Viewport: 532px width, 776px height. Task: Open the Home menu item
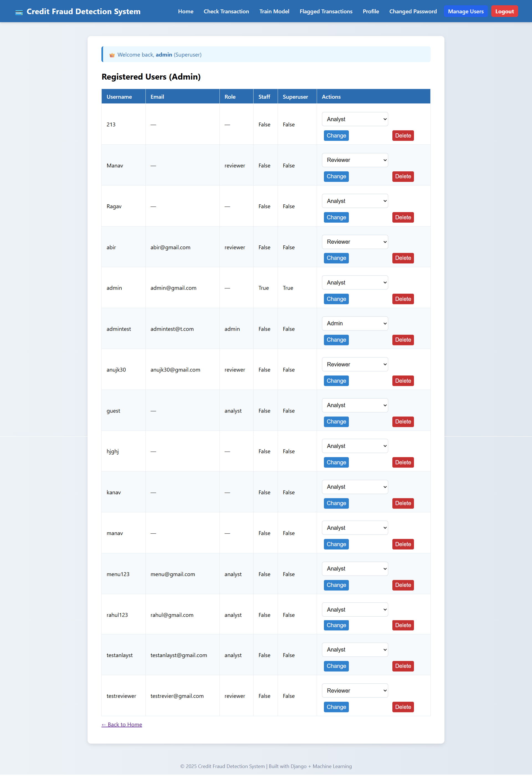(186, 11)
